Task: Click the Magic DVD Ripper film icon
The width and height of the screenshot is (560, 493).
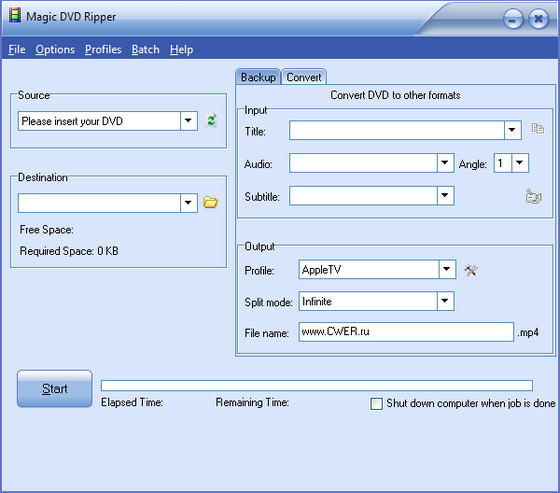Action: [x=15, y=16]
